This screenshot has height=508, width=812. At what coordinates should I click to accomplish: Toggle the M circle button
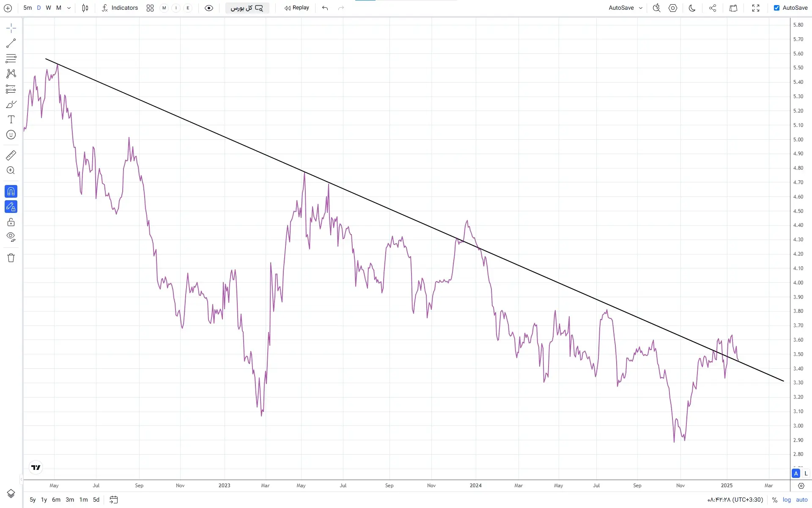(164, 8)
